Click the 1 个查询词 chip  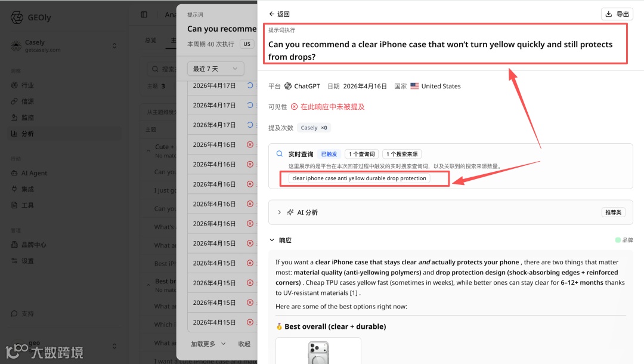[362, 154]
